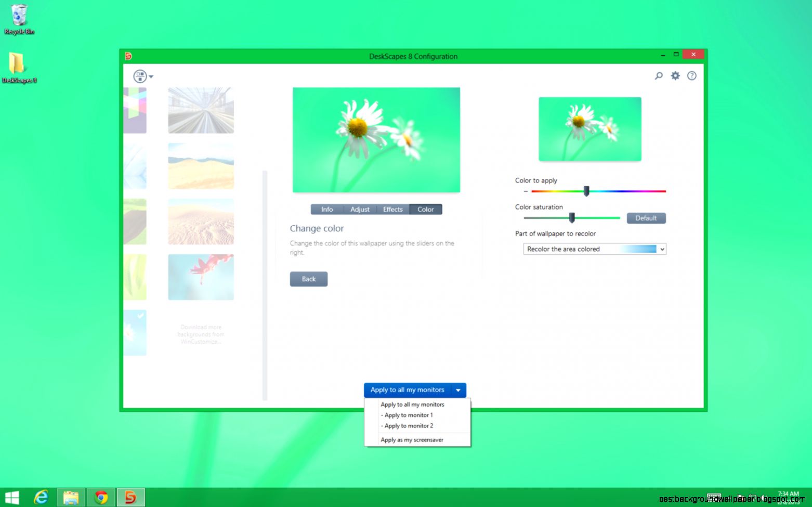Open DeskScapes settings gear icon
812x507 pixels.
(675, 75)
